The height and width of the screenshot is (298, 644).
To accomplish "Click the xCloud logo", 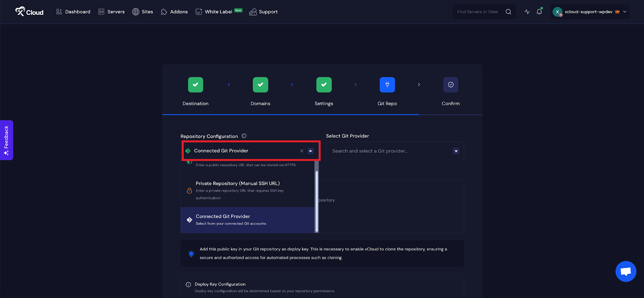I will coord(29,12).
